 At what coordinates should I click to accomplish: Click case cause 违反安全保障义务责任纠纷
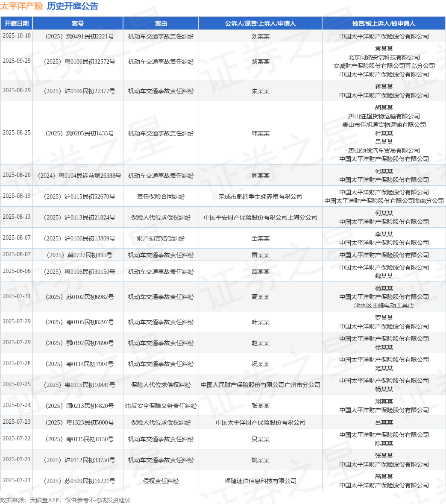click(161, 406)
